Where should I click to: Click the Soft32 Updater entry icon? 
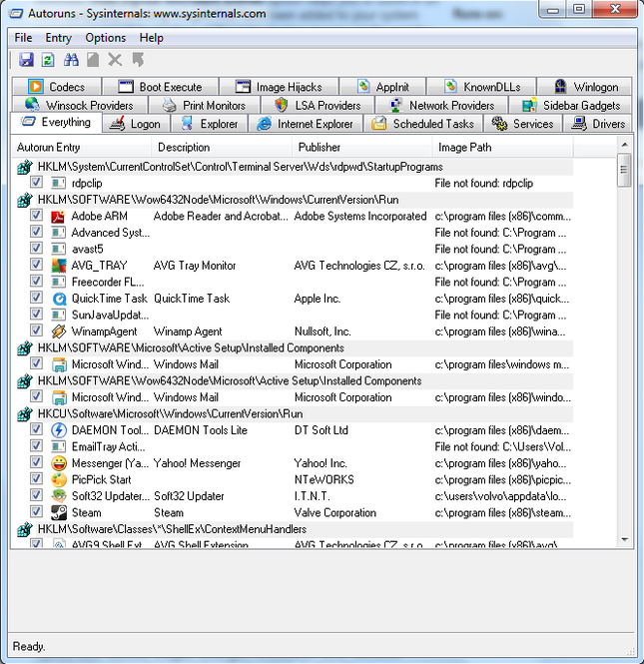click(59, 496)
